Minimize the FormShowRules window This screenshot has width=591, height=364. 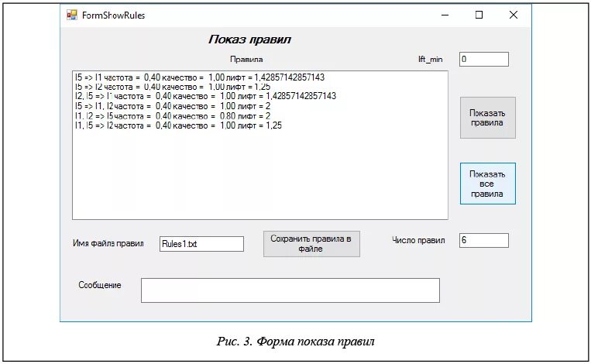445,15
